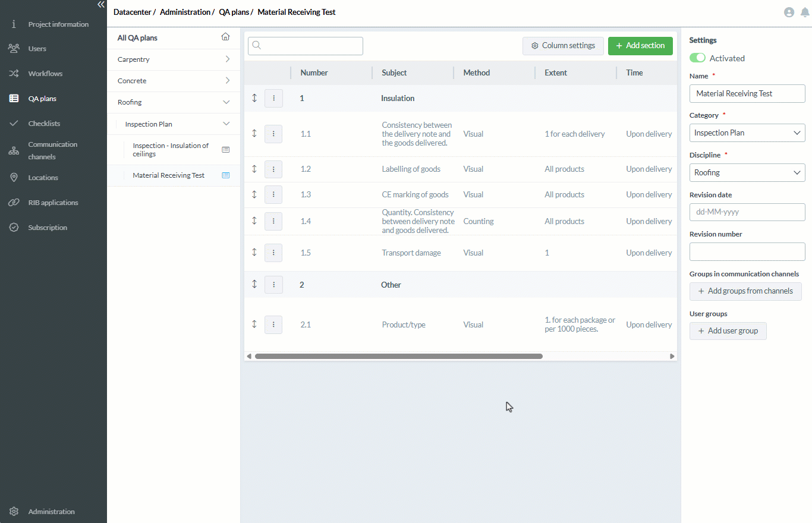Click the home icon beside All QA plans
The width and height of the screenshot is (812, 523).
[x=225, y=37]
